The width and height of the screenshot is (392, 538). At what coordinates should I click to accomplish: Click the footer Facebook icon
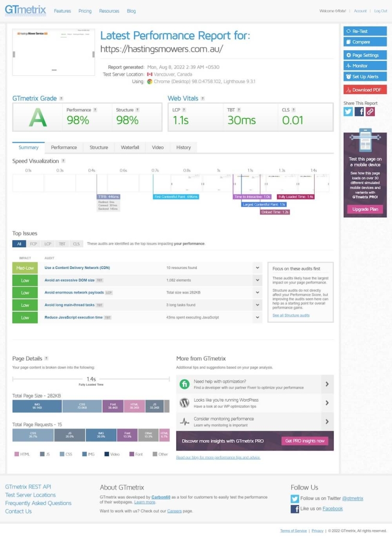pos(294,509)
